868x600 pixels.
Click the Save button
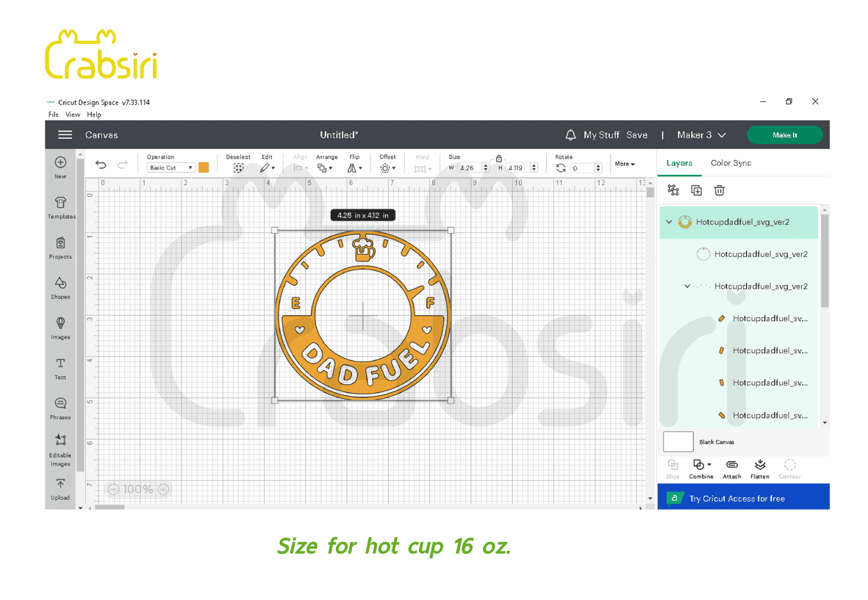coord(636,135)
